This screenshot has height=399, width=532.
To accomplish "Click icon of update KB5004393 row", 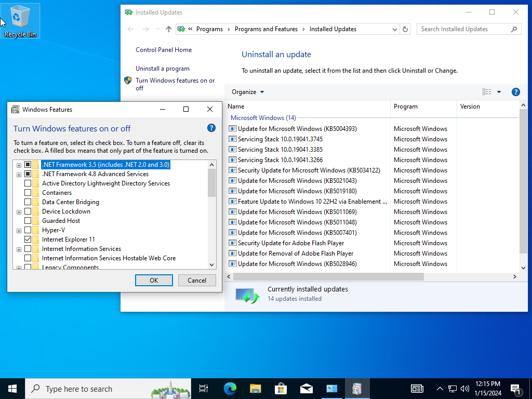I will [x=232, y=129].
